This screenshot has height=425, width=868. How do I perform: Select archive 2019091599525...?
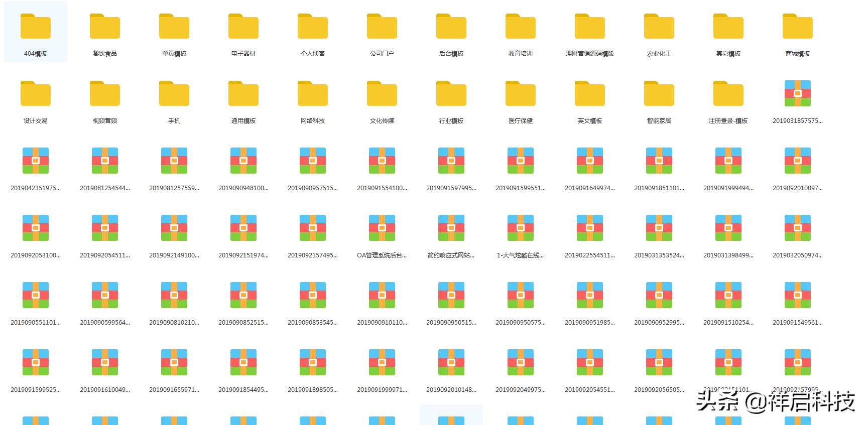point(36,362)
